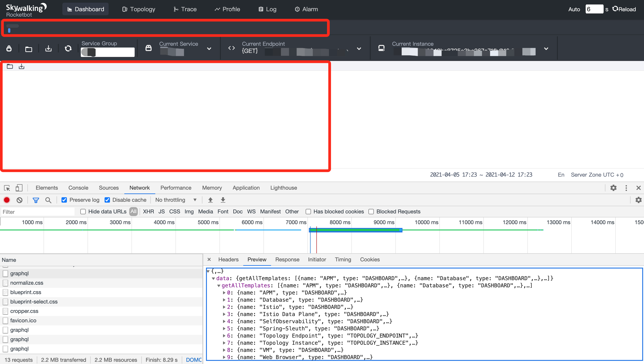The width and height of the screenshot is (644, 364).
Task: Click the network filter funnel icon
Action: point(36,200)
